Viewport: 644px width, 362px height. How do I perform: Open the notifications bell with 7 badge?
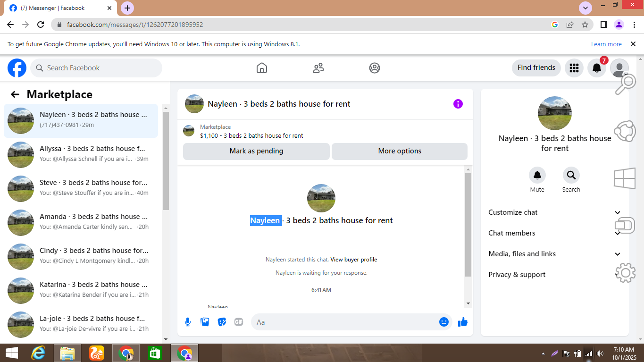(597, 68)
